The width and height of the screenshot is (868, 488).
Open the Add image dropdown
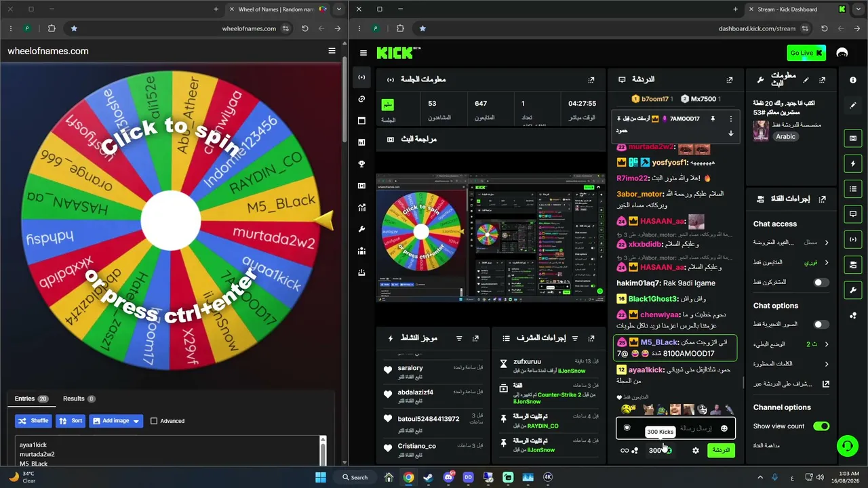click(115, 421)
